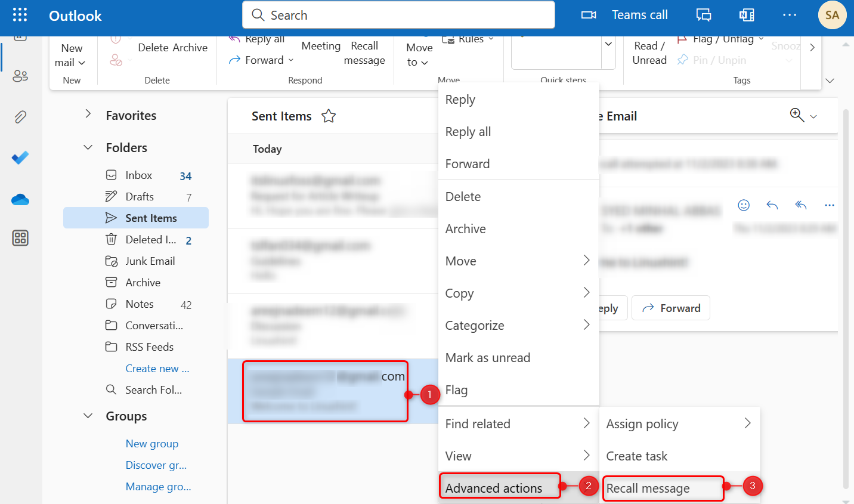Open More apps grid in left rail
Viewport: 854px width, 504px height.
[20, 238]
